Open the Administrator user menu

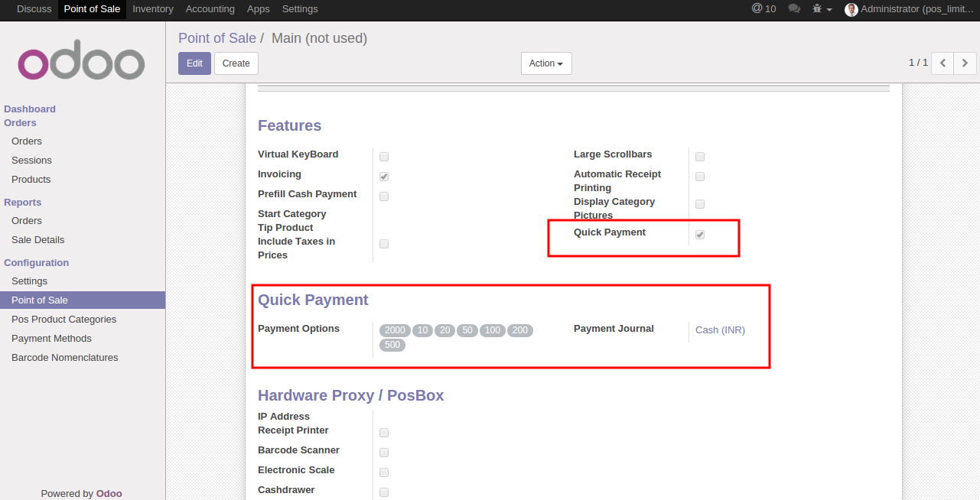[x=909, y=9]
